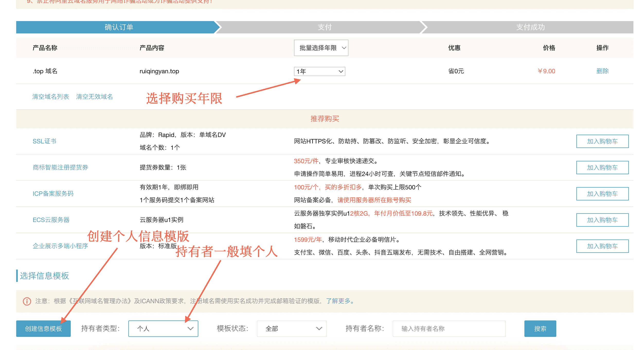Image resolution: width=644 pixels, height=350 pixels.
Task: Open ECS云服务器 link
Action: click(51, 220)
